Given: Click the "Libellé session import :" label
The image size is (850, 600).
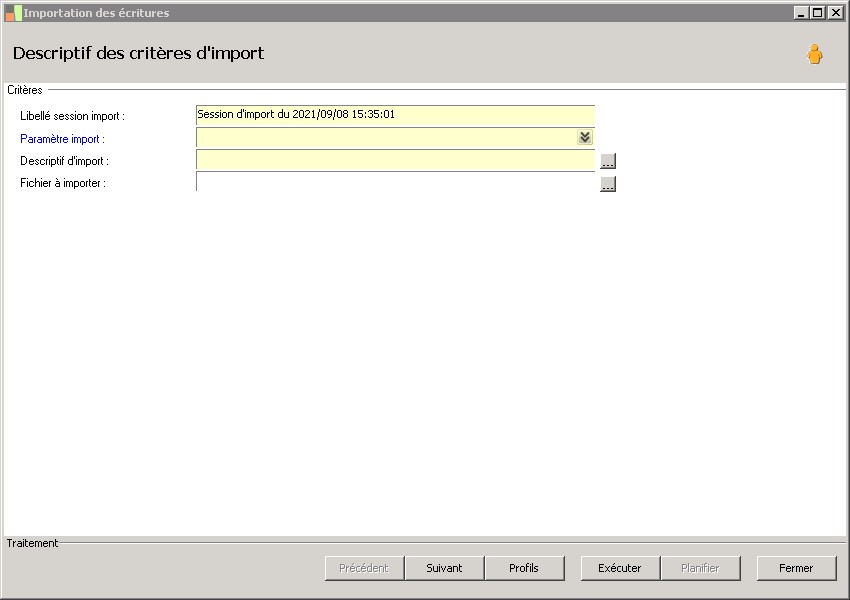Looking at the screenshot, I should [x=73, y=116].
